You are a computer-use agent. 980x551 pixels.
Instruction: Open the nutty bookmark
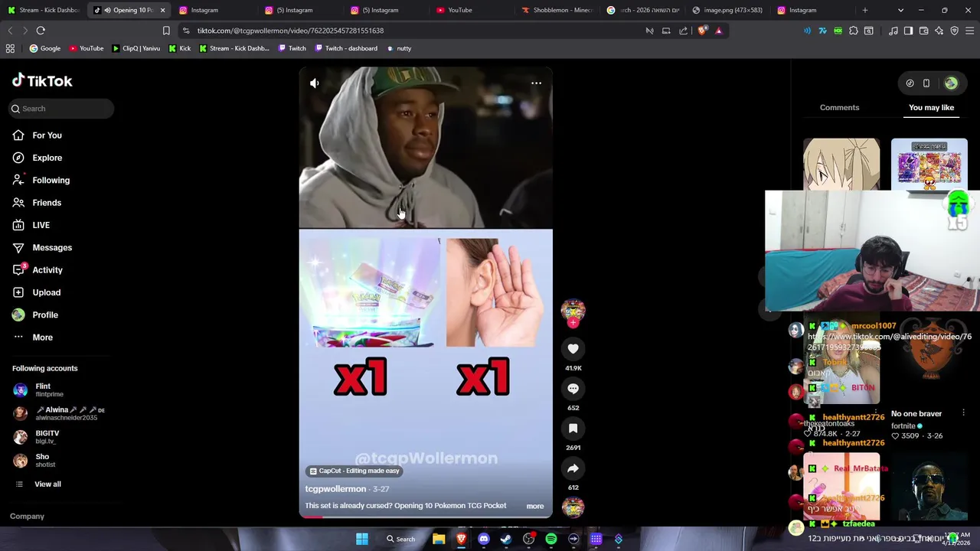pyautogui.click(x=399, y=48)
